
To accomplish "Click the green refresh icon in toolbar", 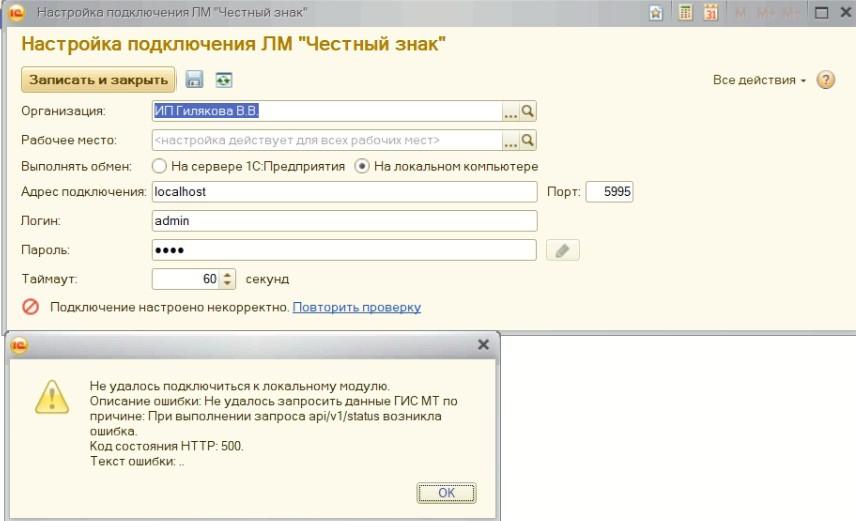I will pos(223,80).
